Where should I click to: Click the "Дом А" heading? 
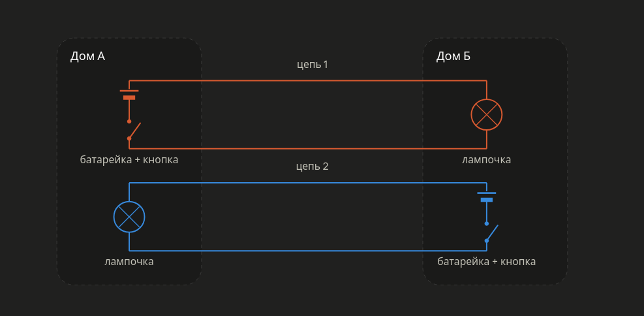coord(87,56)
